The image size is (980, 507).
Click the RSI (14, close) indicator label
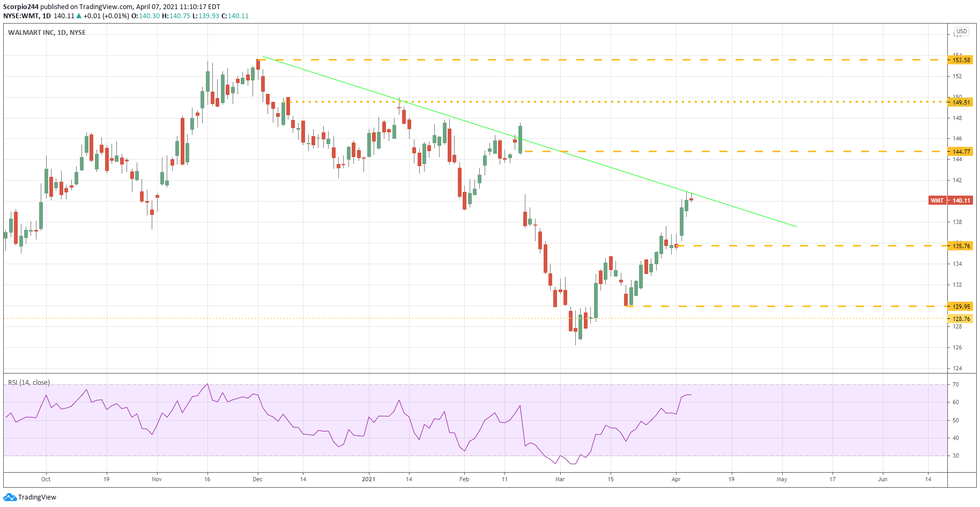29,383
